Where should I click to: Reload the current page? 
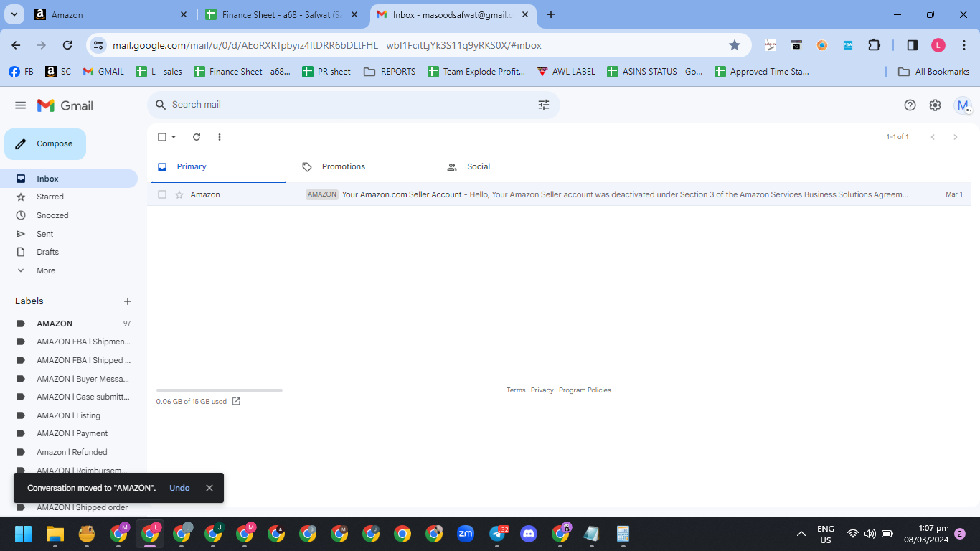tap(67, 45)
